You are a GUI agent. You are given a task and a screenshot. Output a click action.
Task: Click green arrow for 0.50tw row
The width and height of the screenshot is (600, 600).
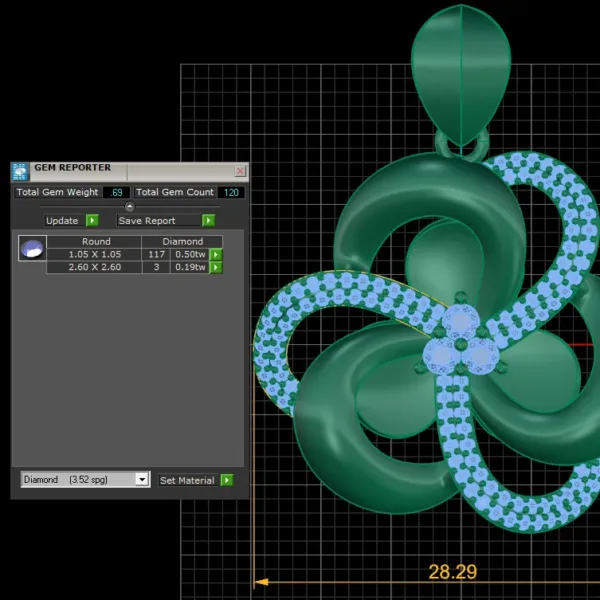point(216,254)
